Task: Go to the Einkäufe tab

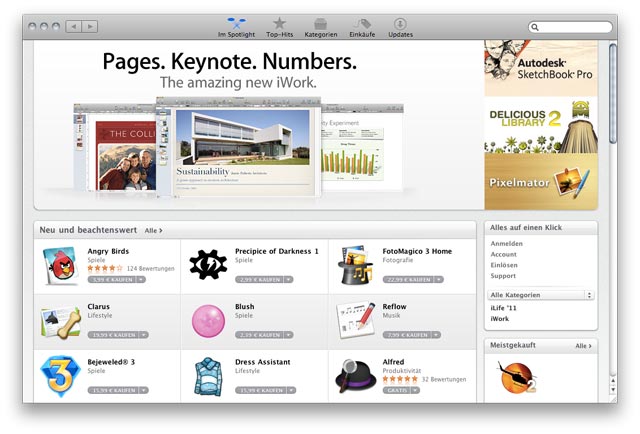Action: 362,27
